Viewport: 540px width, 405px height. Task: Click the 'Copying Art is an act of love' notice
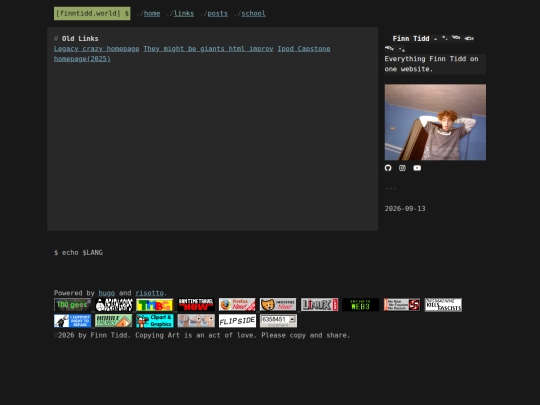click(x=196, y=335)
